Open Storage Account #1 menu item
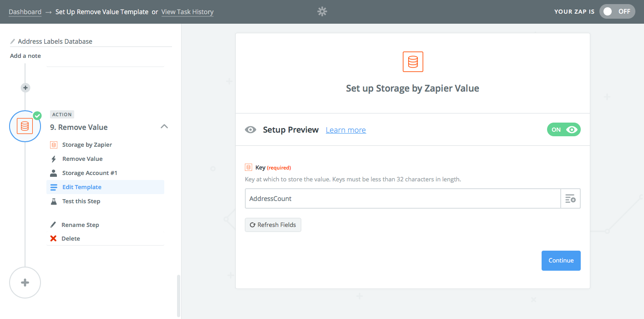This screenshot has width=644, height=319. pos(90,173)
